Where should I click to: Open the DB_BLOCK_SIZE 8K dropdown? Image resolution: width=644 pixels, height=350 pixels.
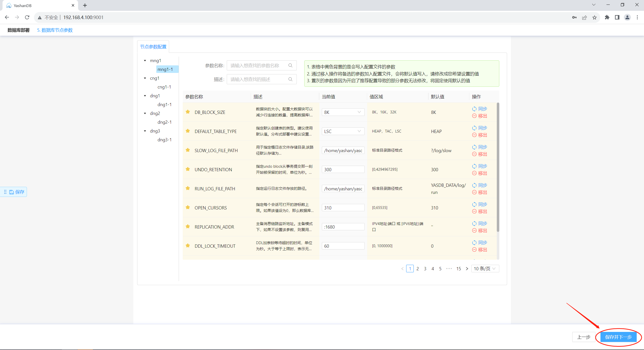point(343,112)
